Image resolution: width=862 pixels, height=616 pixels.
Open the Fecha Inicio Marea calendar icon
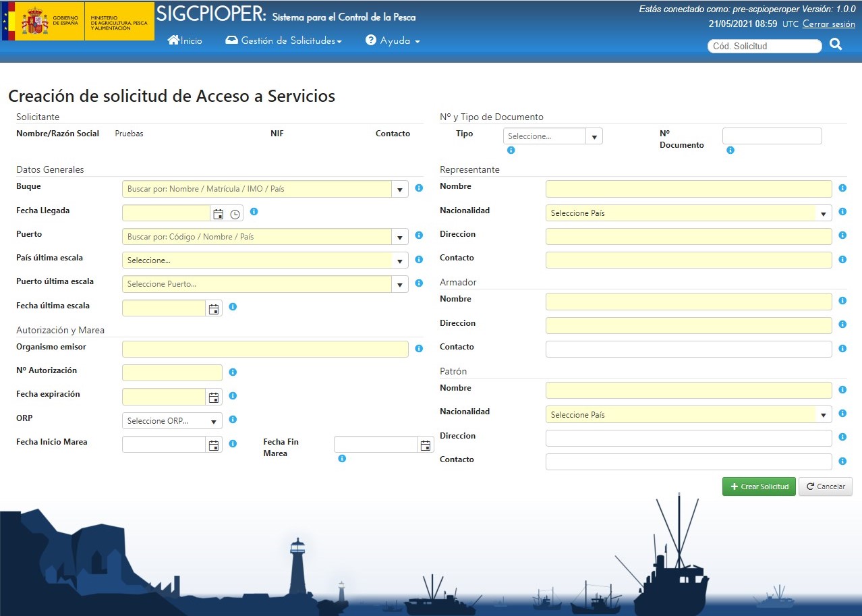(214, 445)
